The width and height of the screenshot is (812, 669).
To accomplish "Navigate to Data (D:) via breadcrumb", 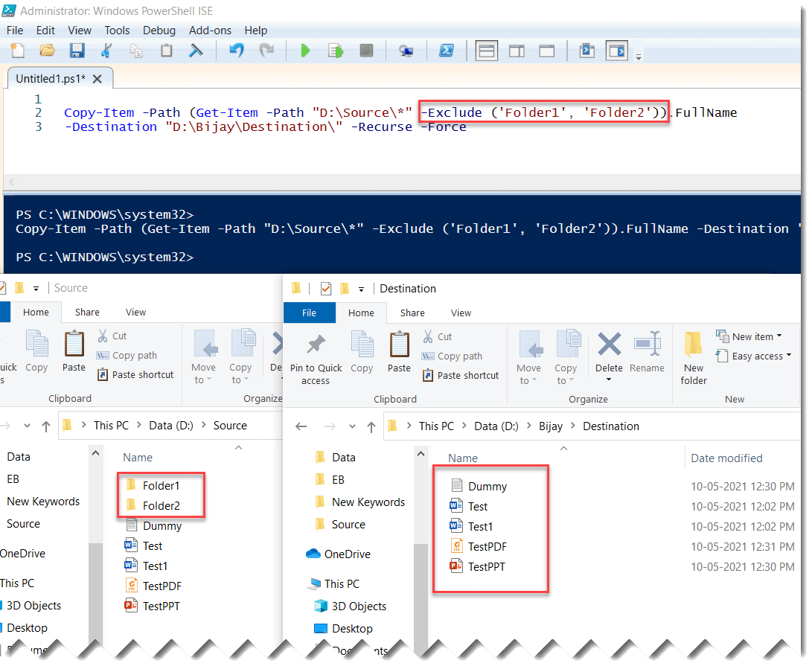I will pyautogui.click(x=496, y=426).
